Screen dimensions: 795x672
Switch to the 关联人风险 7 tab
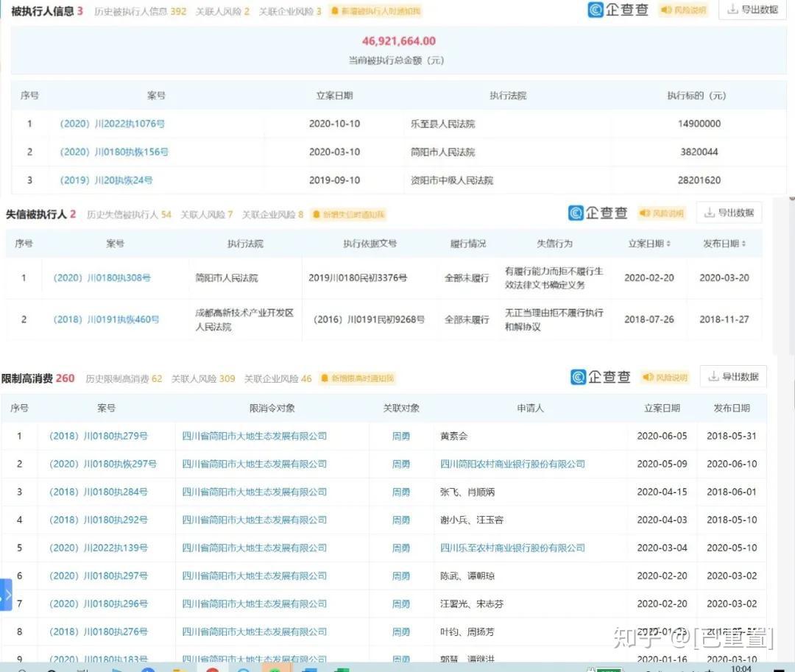(x=206, y=214)
